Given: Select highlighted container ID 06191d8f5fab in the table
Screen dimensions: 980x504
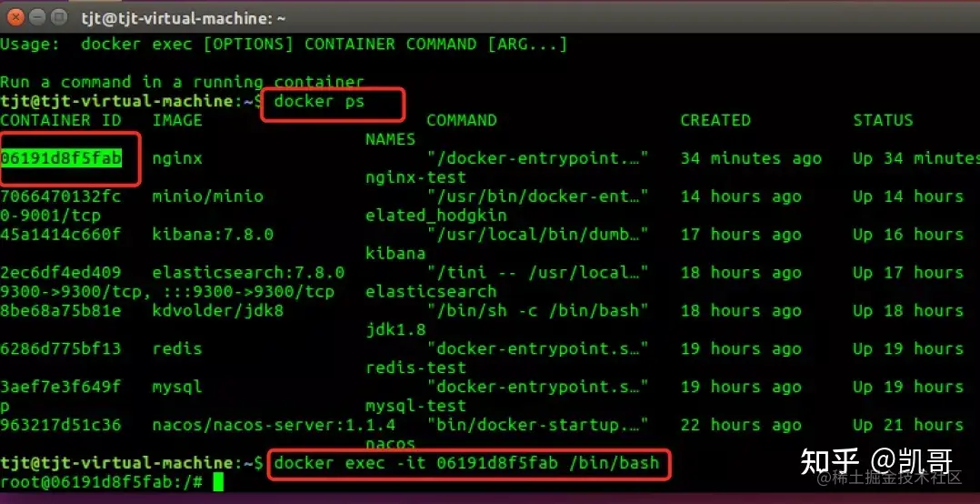Looking at the screenshot, I should [61, 158].
